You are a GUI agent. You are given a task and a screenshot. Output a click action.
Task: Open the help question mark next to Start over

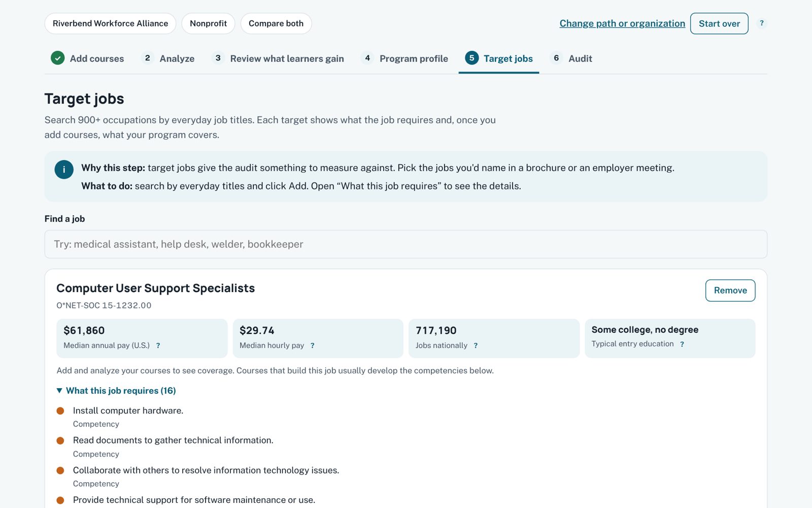click(761, 23)
